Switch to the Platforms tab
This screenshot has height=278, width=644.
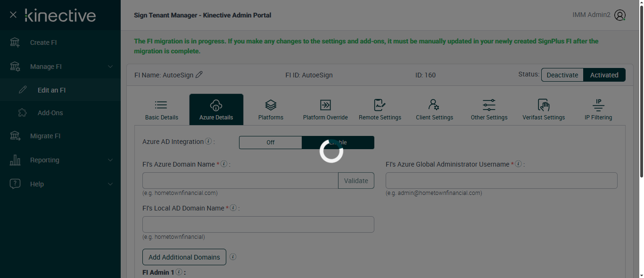271,110
